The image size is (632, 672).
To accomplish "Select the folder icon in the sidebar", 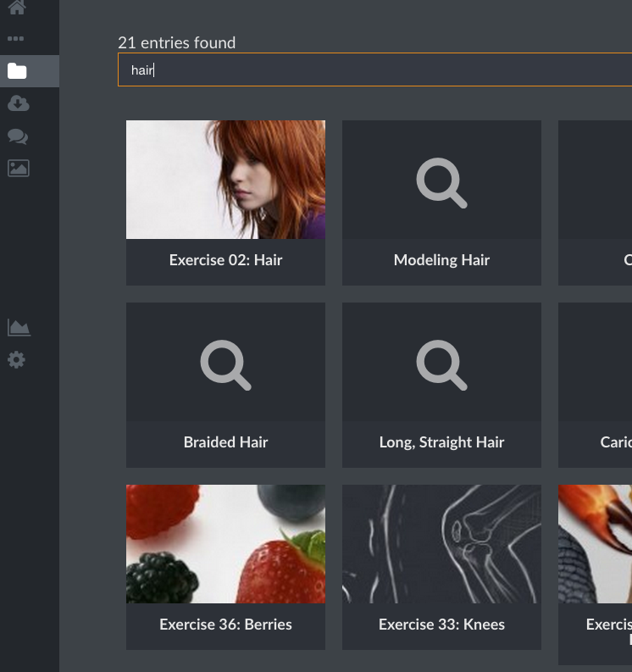I will (x=17, y=70).
